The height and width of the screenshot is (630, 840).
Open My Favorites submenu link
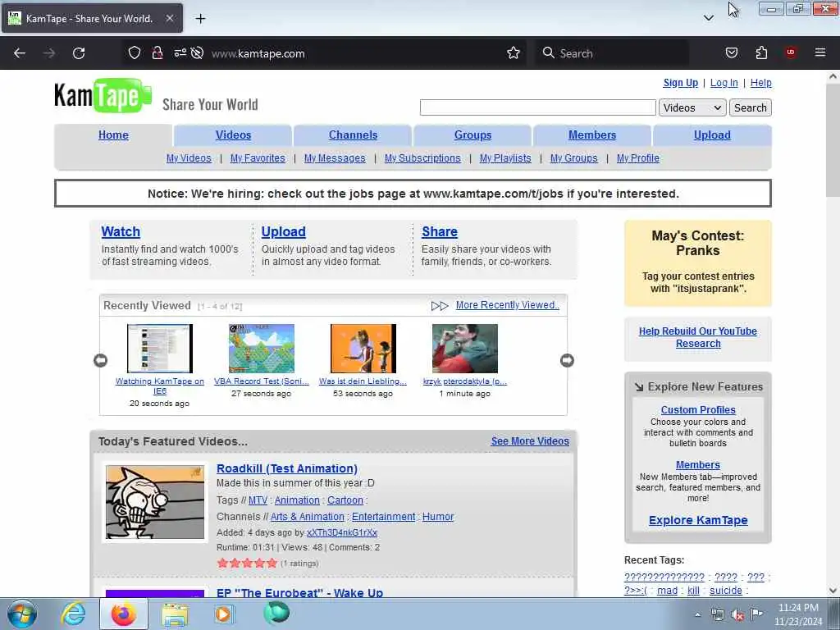pos(258,158)
